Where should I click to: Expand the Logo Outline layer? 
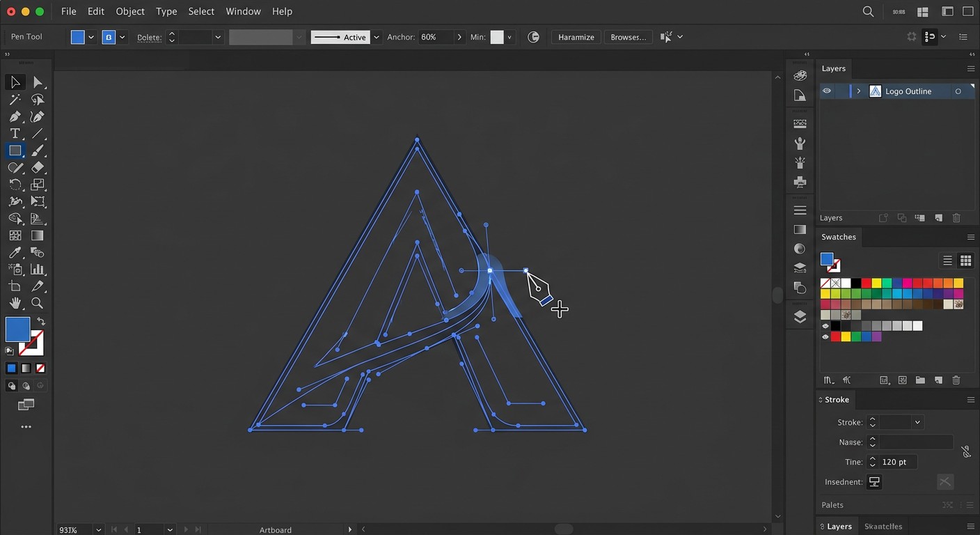click(x=858, y=91)
